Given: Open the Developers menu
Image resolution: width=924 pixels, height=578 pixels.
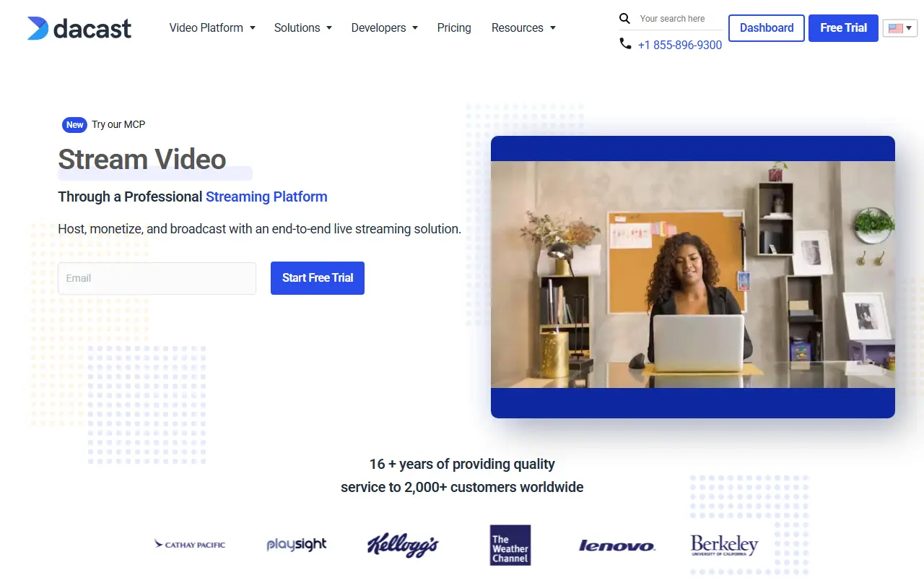Looking at the screenshot, I should tap(379, 28).
